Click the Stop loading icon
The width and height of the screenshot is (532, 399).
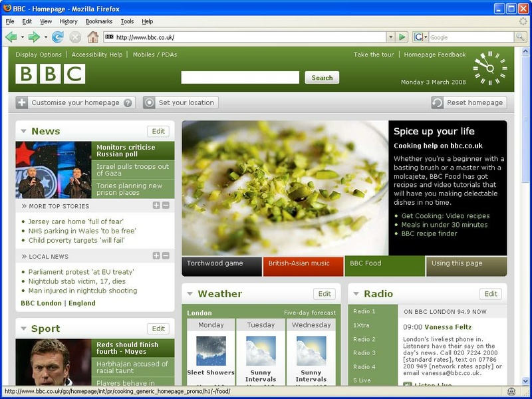click(x=75, y=37)
